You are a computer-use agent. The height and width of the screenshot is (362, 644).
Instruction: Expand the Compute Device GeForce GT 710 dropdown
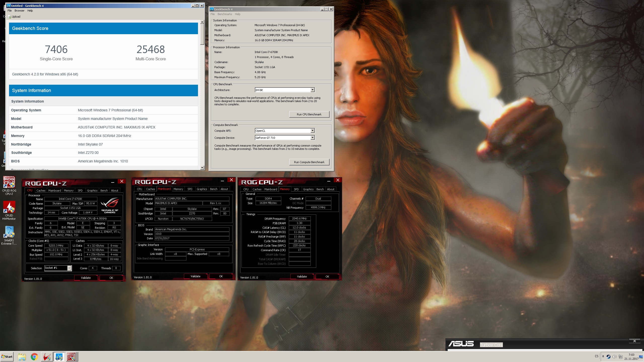(x=312, y=138)
